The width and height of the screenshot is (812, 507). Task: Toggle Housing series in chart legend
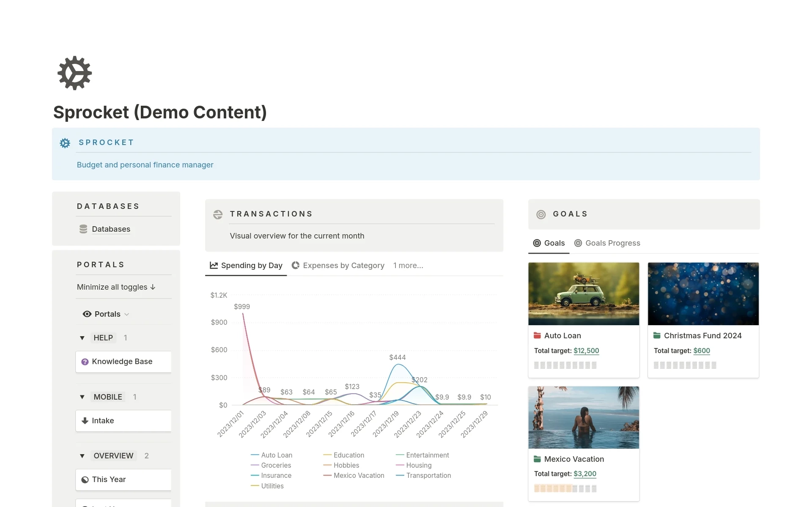414,466
